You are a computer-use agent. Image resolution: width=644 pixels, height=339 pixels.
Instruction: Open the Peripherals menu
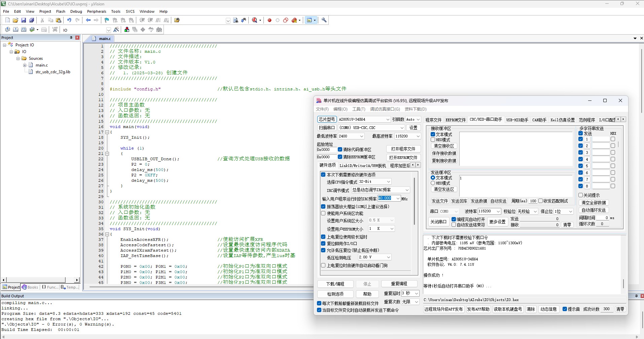(x=97, y=11)
